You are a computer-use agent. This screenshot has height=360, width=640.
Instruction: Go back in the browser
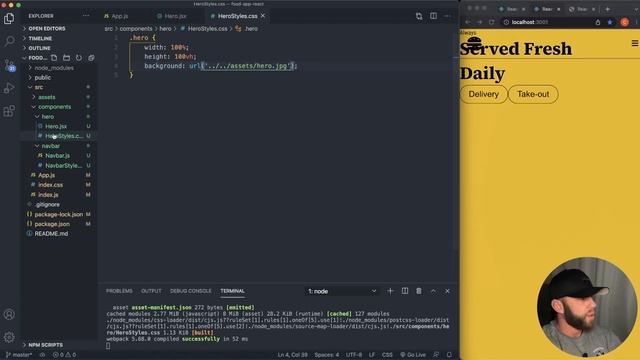[x=468, y=22]
